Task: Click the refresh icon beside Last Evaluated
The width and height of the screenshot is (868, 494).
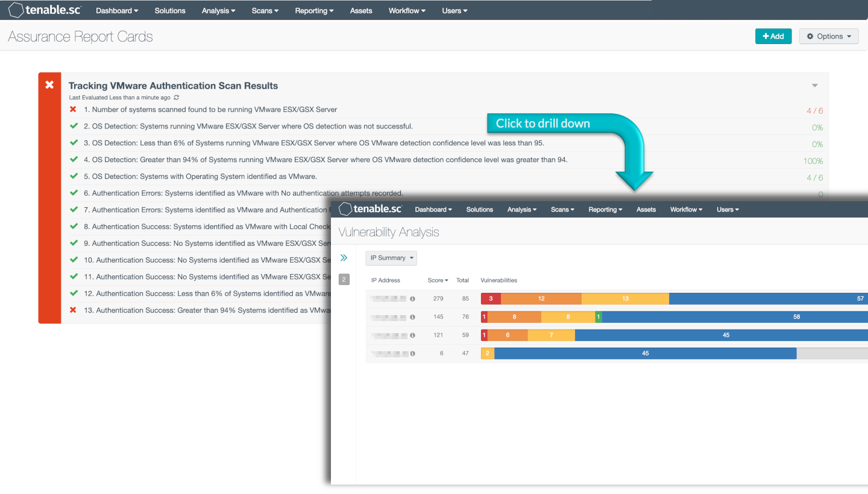Action: coord(176,98)
